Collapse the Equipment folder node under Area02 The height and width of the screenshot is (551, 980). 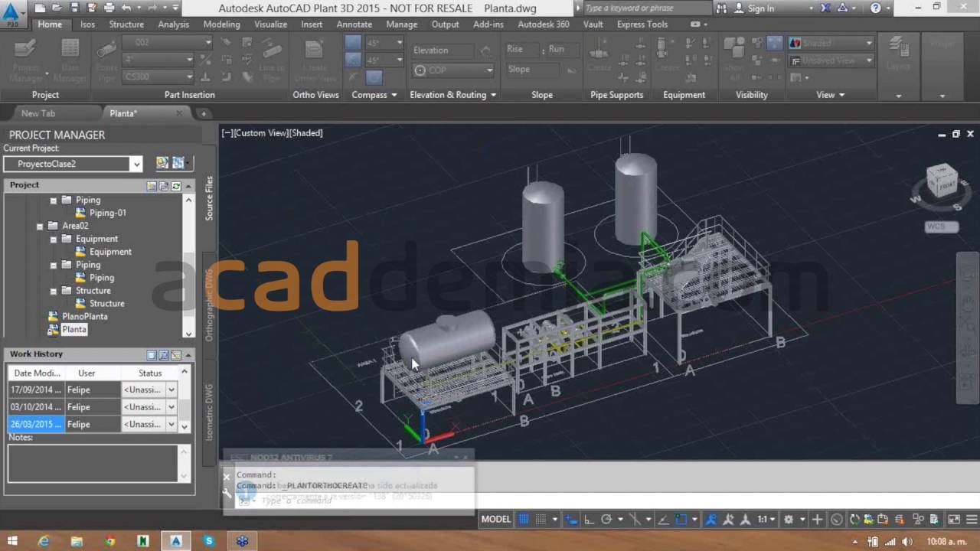point(54,239)
